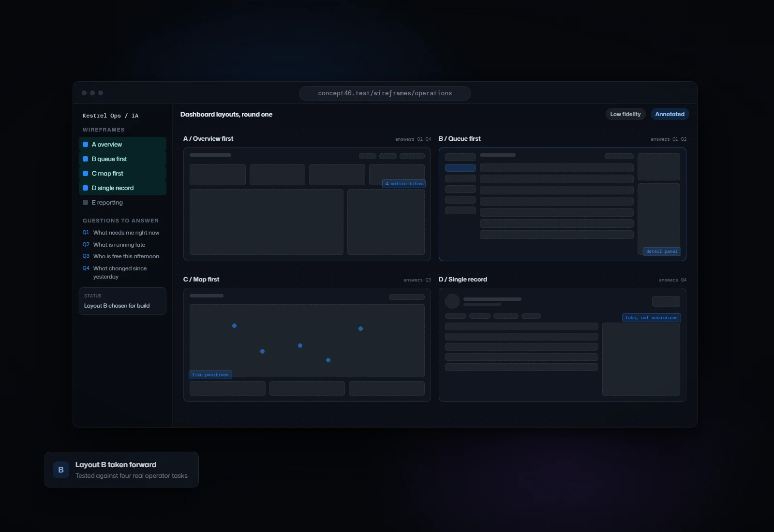This screenshot has width=774, height=532.
Task: Click the address bar concept46.test URL
Action: pyautogui.click(x=385, y=93)
